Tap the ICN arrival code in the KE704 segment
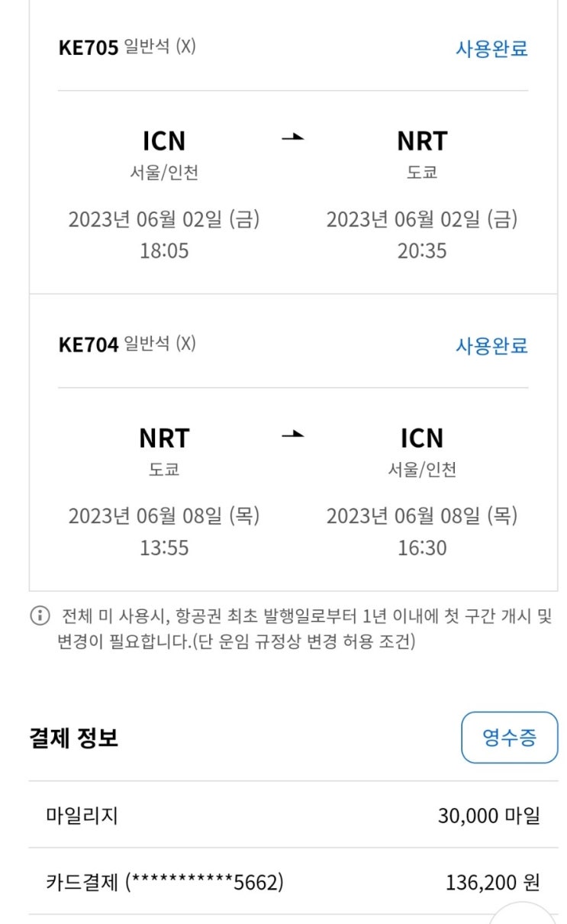 (422, 438)
